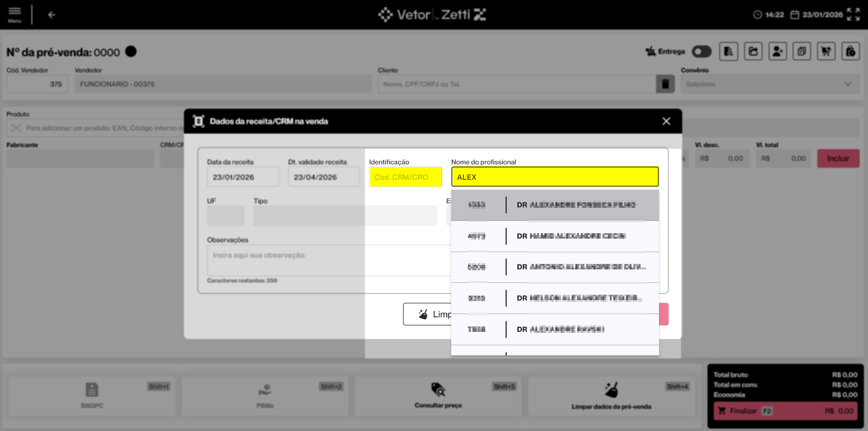Click the Economia label

(x=729, y=395)
